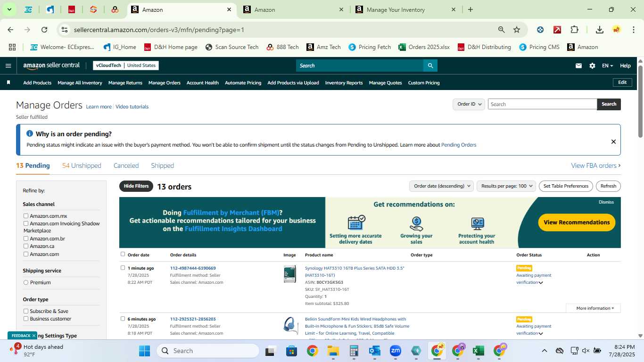644x362 pixels.
Task: Open the Account Health menu item
Action: [203, 82]
